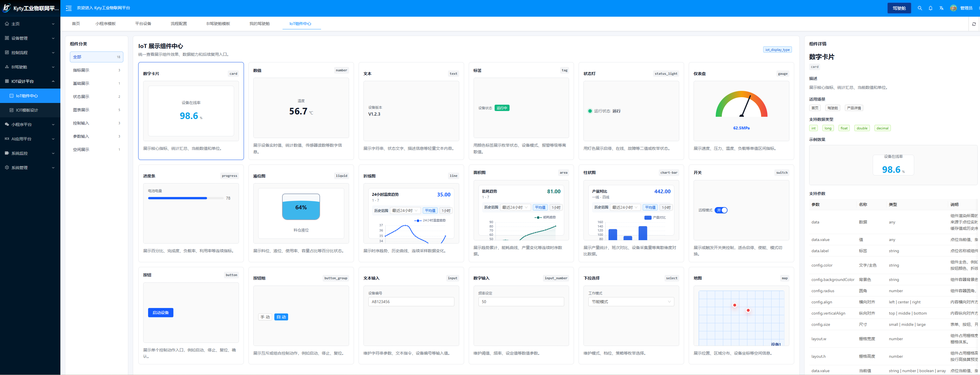Click the 主页 home icon in sidebar
Viewport: 980px width, 375px height.
click(7, 24)
